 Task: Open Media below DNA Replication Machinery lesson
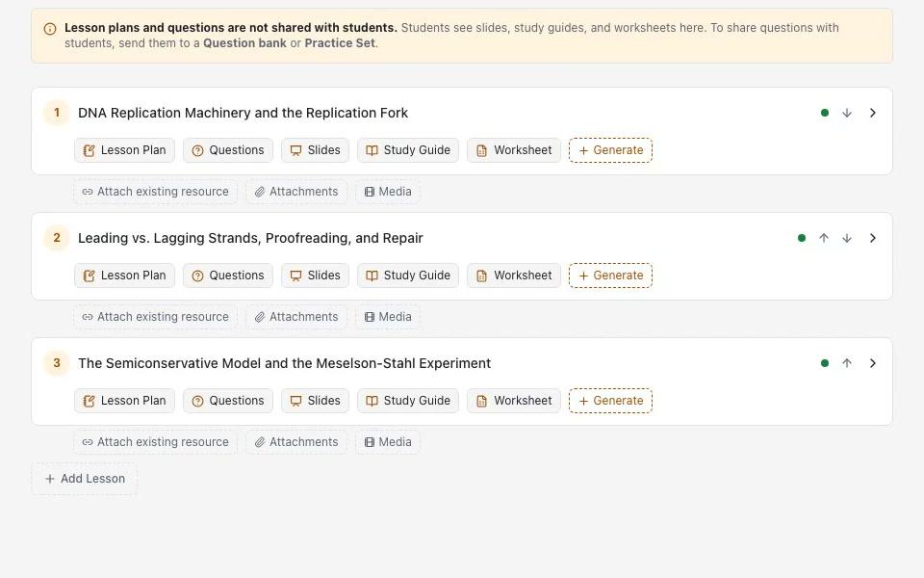tap(388, 192)
